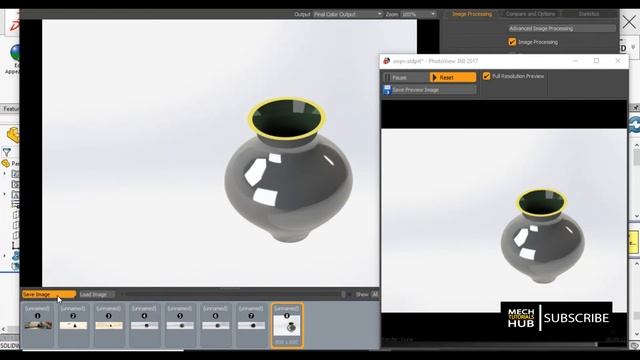
Task: Select render thumbnail number 1
Action: (x=38, y=325)
